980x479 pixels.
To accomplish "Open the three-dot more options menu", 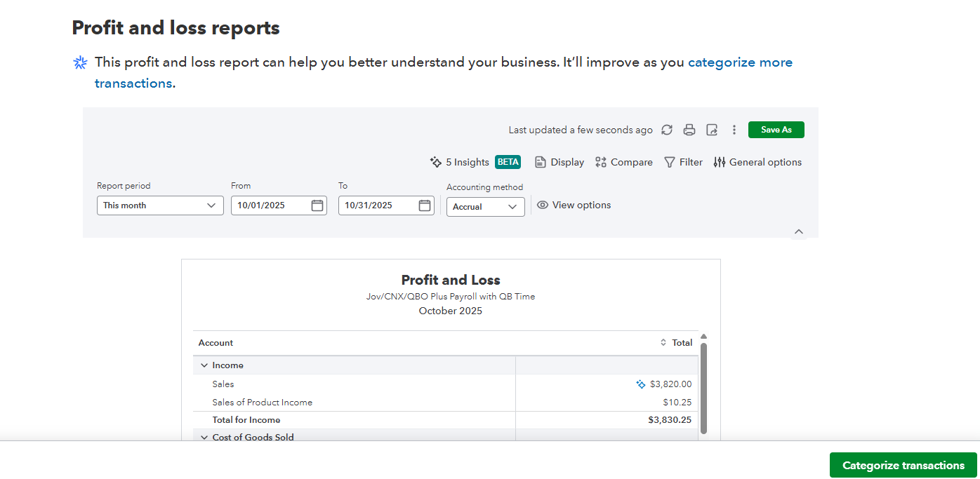I will [734, 130].
